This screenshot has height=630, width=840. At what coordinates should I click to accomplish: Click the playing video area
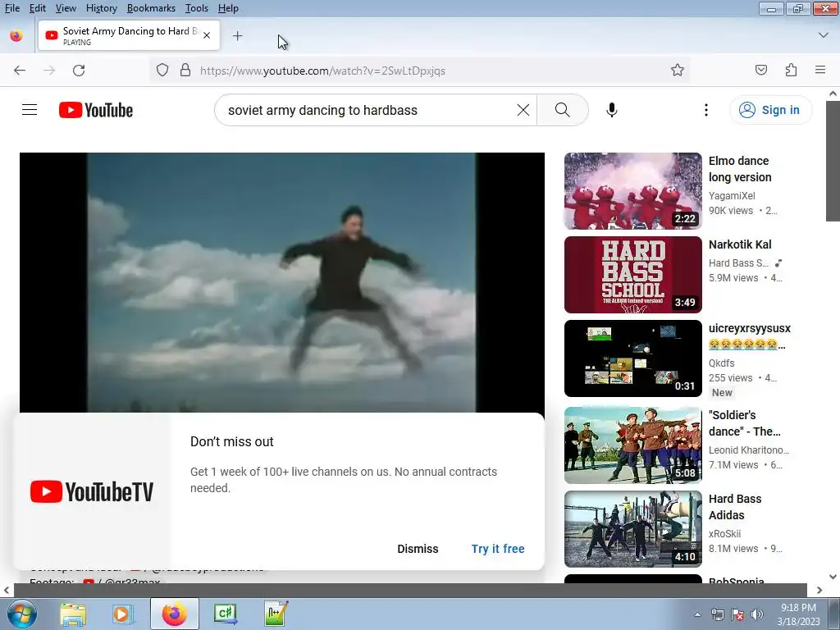tap(282, 282)
